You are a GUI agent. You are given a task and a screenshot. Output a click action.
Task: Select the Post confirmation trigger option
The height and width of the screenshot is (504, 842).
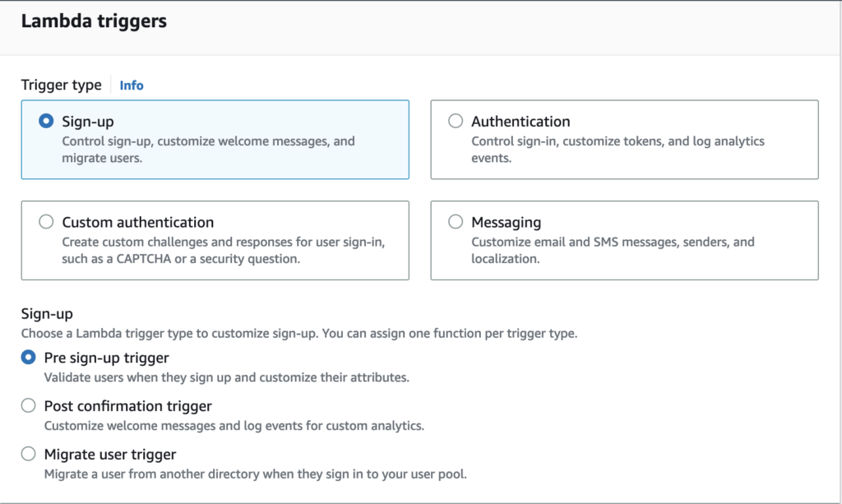pos(28,405)
